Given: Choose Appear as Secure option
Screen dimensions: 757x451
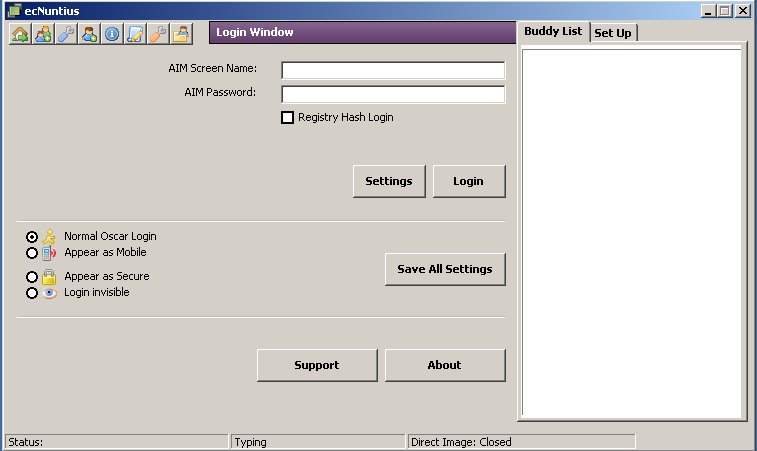Looking at the screenshot, I should [x=33, y=277].
